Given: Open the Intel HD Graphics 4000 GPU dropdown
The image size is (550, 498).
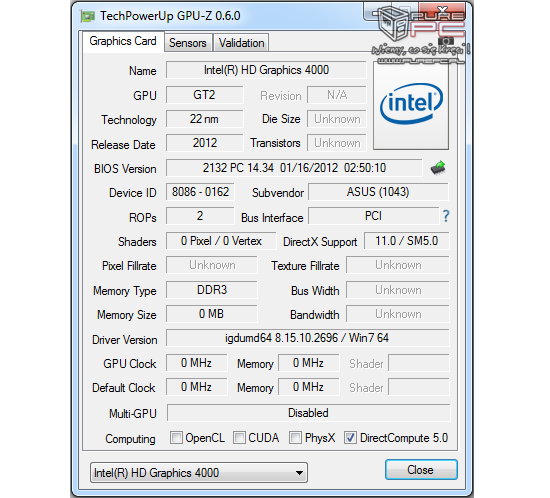Looking at the screenshot, I should tap(199, 472).
